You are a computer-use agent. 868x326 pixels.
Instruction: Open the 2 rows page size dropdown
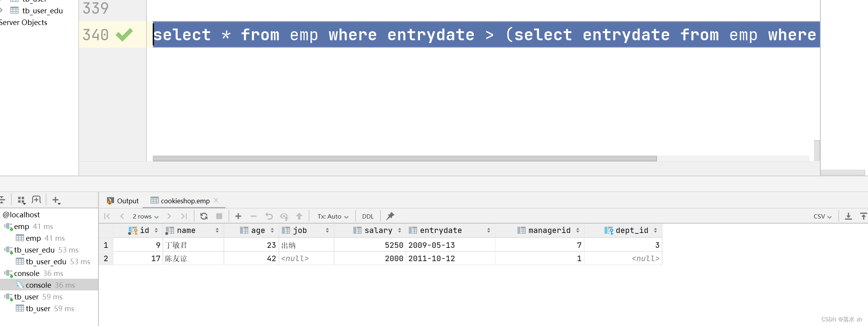click(146, 216)
